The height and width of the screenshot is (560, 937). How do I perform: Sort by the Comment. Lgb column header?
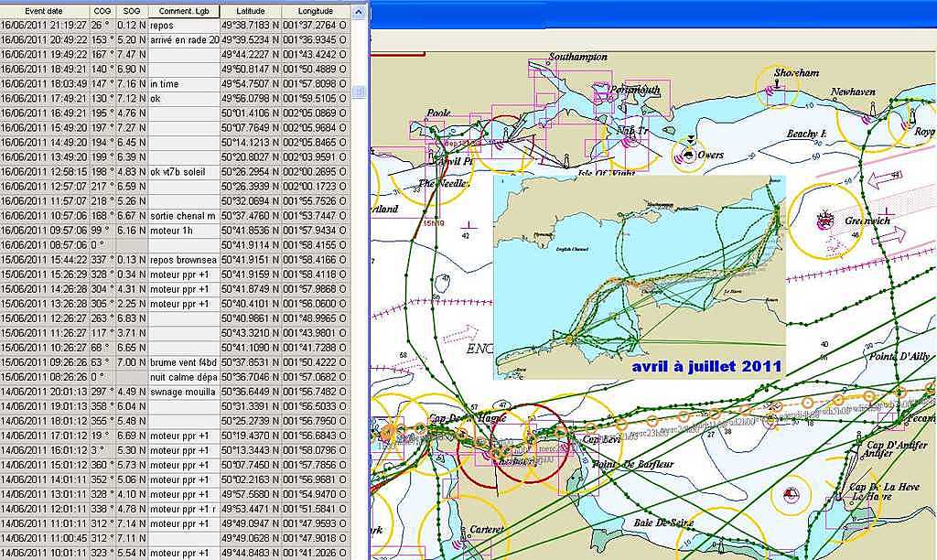[183, 11]
